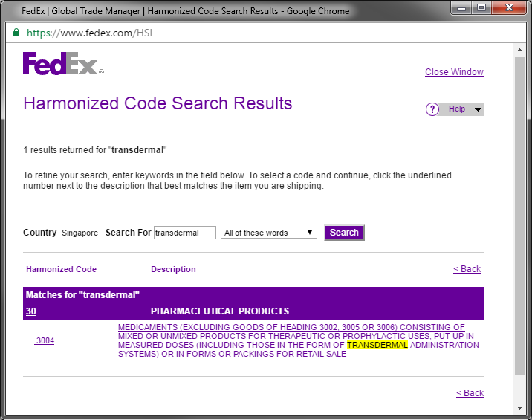Open the MEDICAMENTS description link
This screenshot has height=420, width=532.
pyautogui.click(x=298, y=340)
